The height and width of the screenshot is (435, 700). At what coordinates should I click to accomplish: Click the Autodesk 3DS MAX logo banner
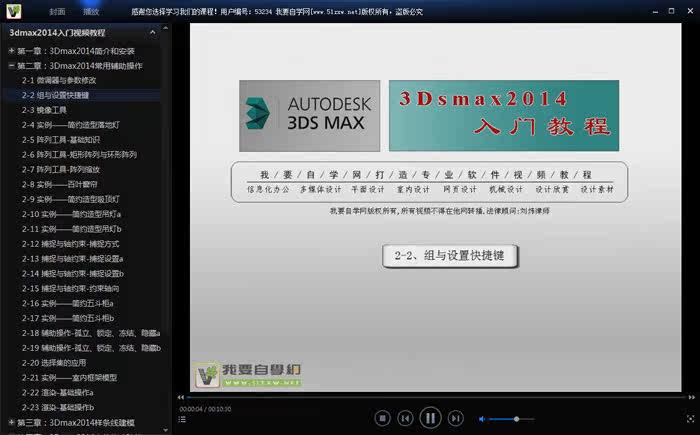click(309, 116)
